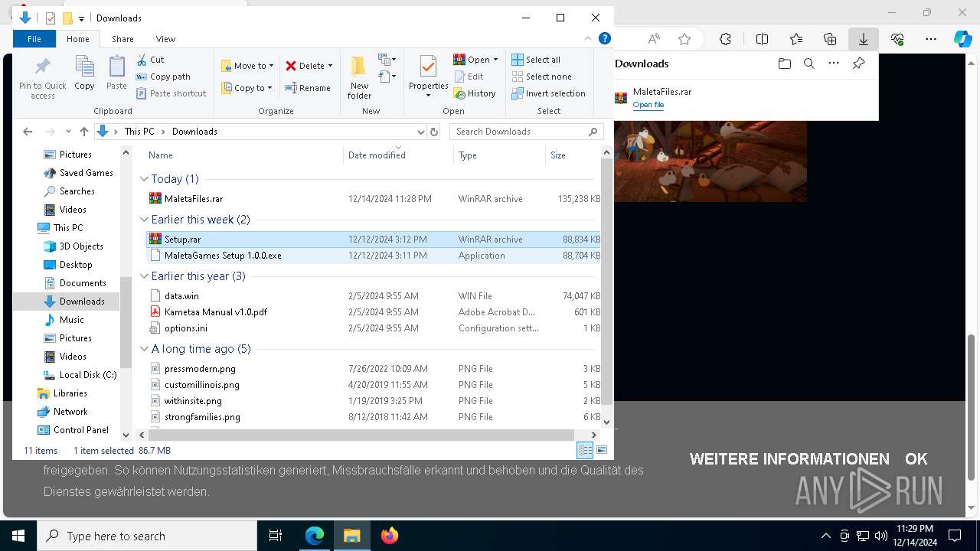This screenshot has height=551, width=980.
Task: Click the Search Downloads field
Action: coord(526,132)
